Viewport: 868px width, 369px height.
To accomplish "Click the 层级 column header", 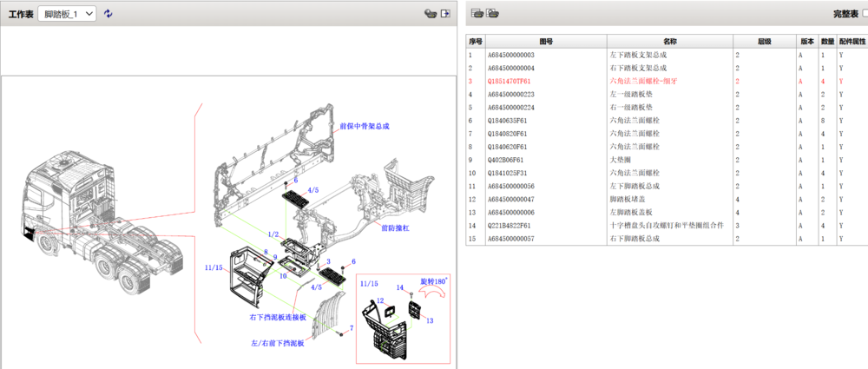I will click(765, 42).
